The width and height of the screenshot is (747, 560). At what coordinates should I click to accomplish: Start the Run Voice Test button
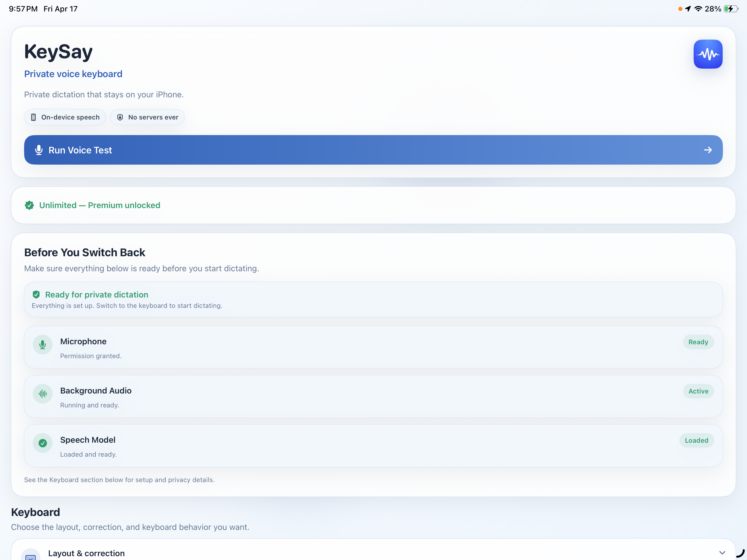[373, 150]
